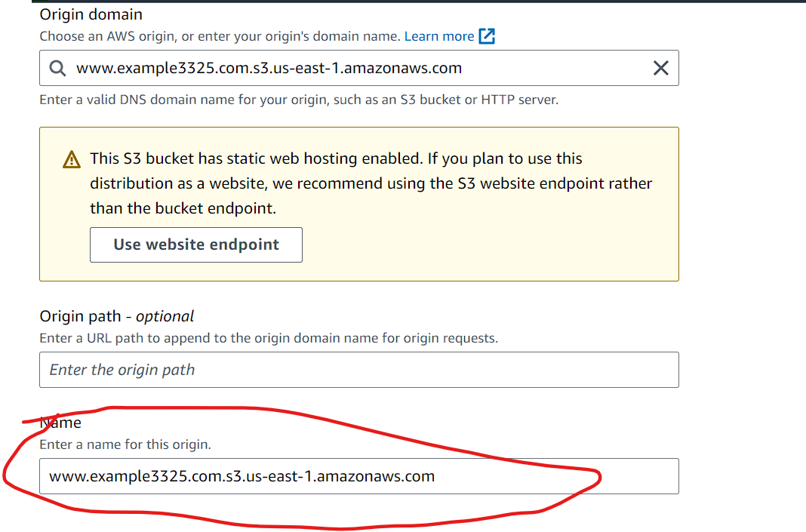This screenshot has width=806, height=532.
Task: Click the Name field for this origin
Action: 359,476
